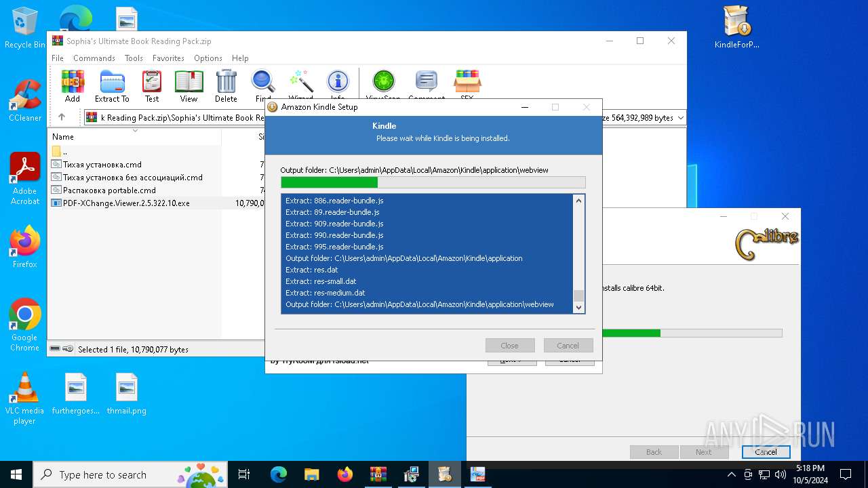The height and width of the screenshot is (488, 868).
Task: Go up one folder level in WinRAR
Action: [62, 117]
